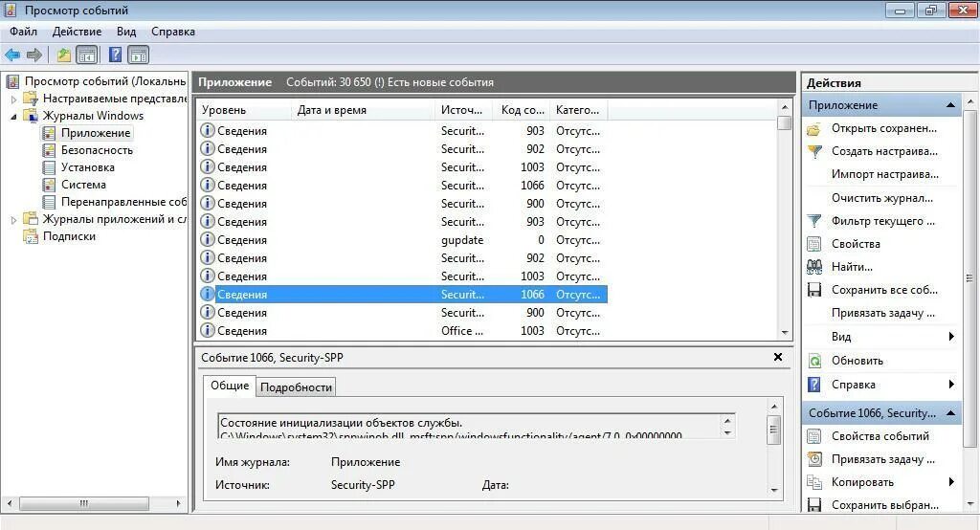980x530 pixels.
Task: Click the event details pane scrollbar thumb
Action: point(773,430)
